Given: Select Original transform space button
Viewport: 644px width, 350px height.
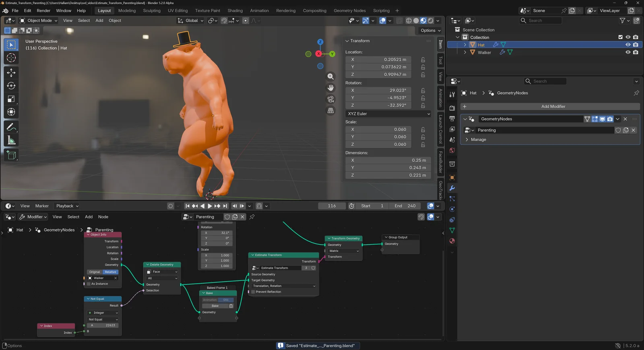Looking at the screenshot, I should [x=95, y=272].
